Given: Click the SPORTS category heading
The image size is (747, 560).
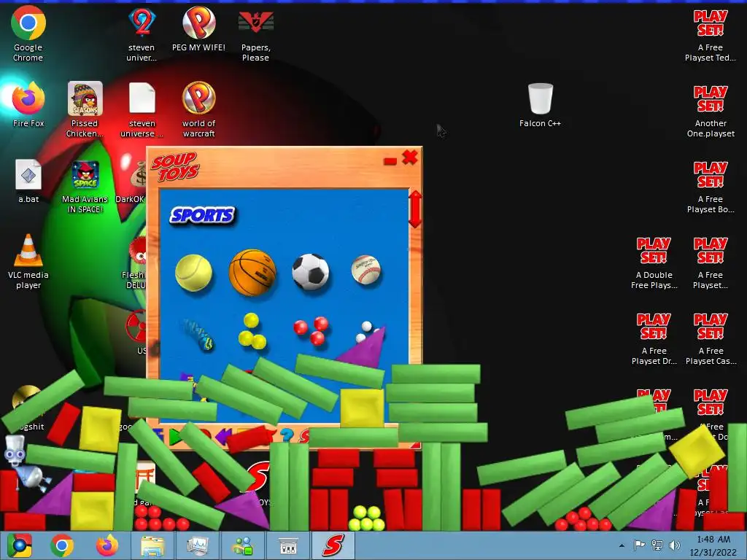Looking at the screenshot, I should 203,215.
